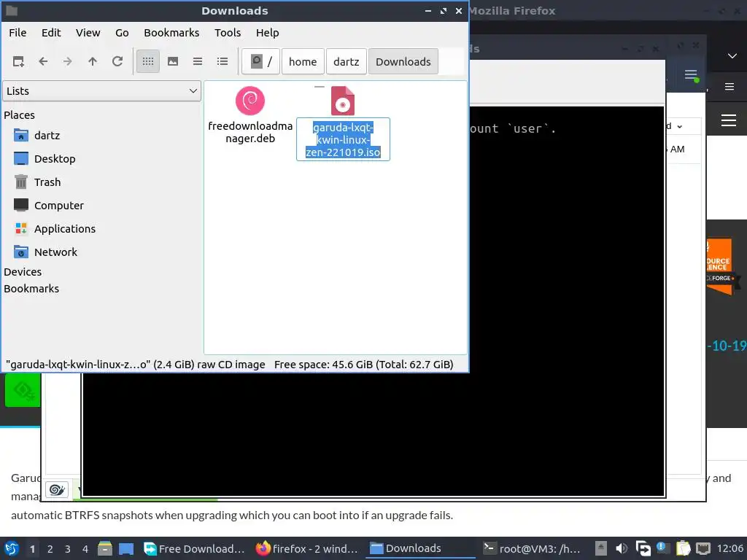Open Firefox tab list chevron
Image resolution: width=747 pixels, height=560 pixels.
(x=732, y=56)
